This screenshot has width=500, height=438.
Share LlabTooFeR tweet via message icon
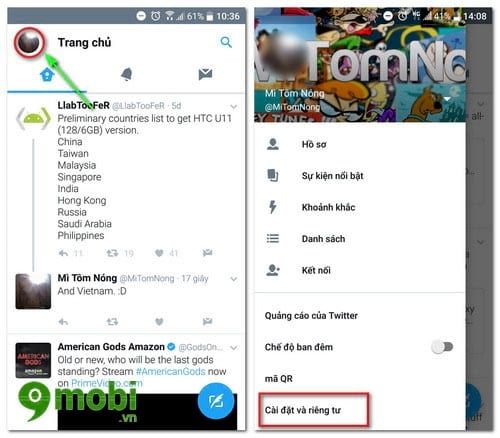207,253
